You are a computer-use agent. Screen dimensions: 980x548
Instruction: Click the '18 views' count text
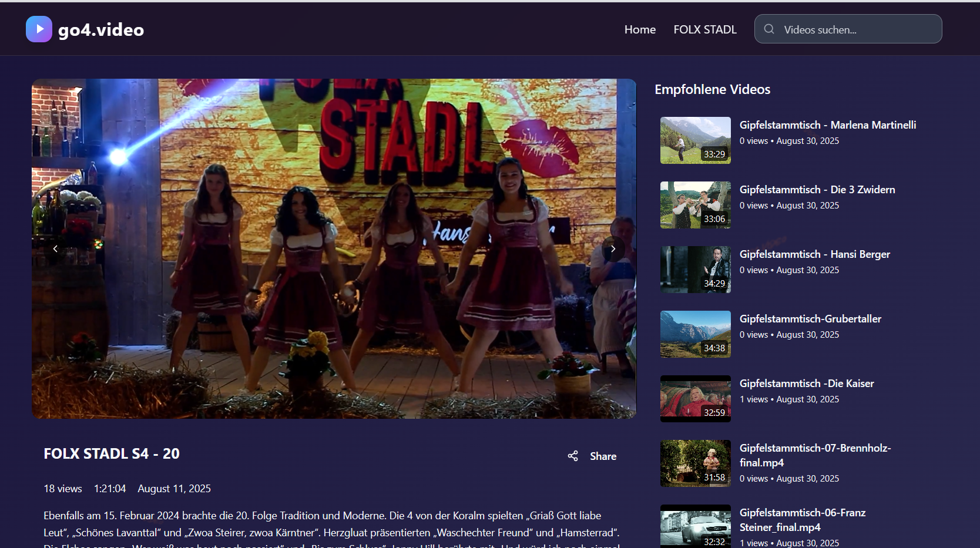63,489
